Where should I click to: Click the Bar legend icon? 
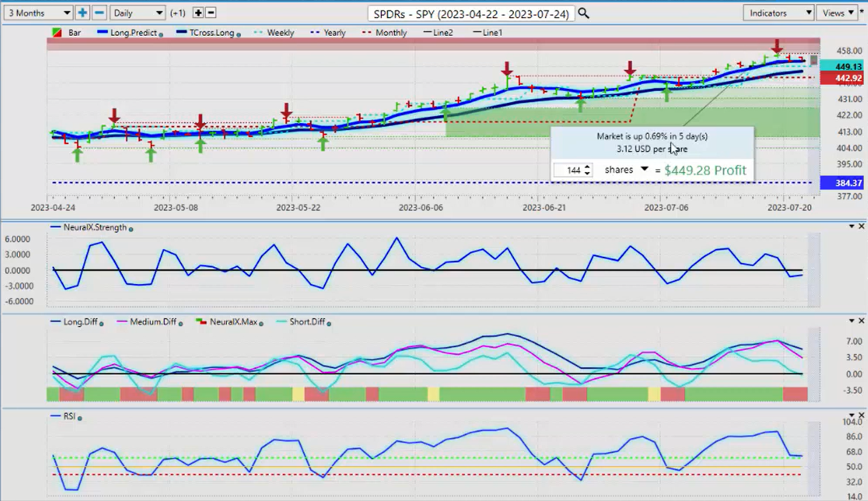57,33
